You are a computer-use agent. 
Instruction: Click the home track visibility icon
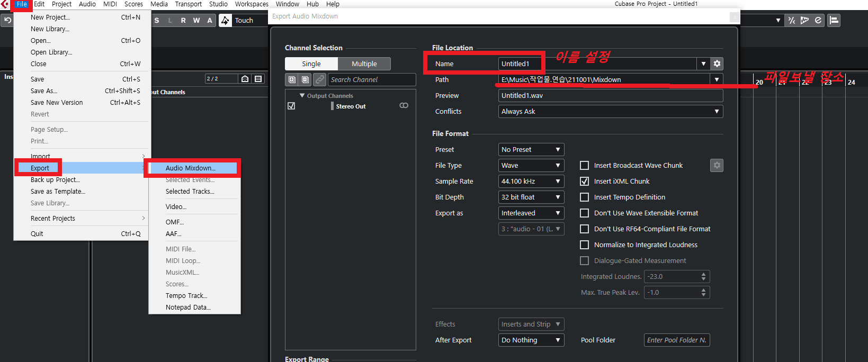tap(245, 79)
